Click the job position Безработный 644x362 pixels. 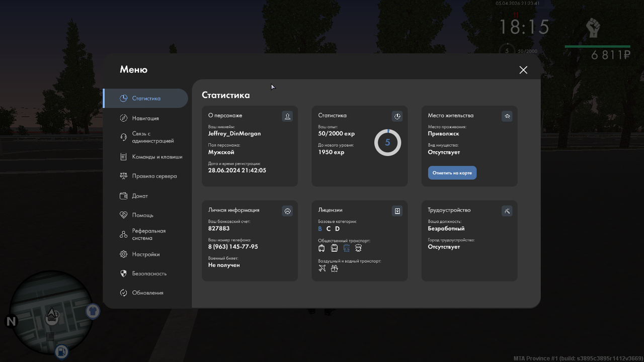(x=446, y=228)
